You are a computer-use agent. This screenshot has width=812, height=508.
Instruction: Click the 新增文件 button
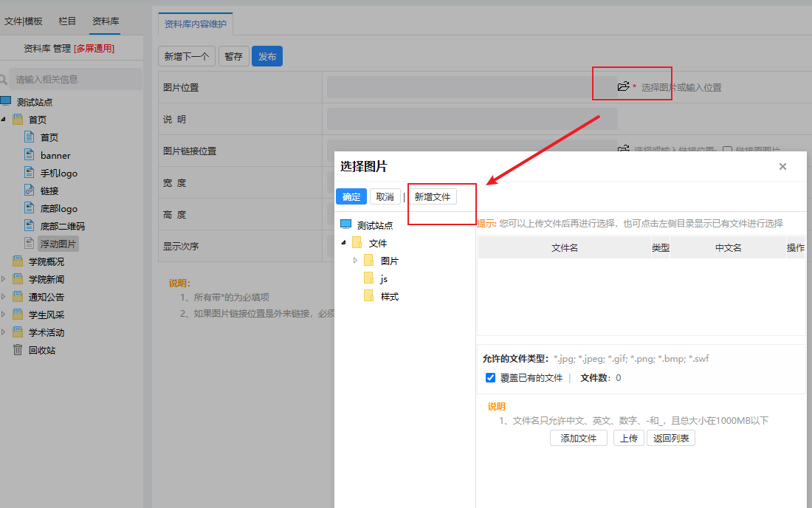pyautogui.click(x=433, y=197)
